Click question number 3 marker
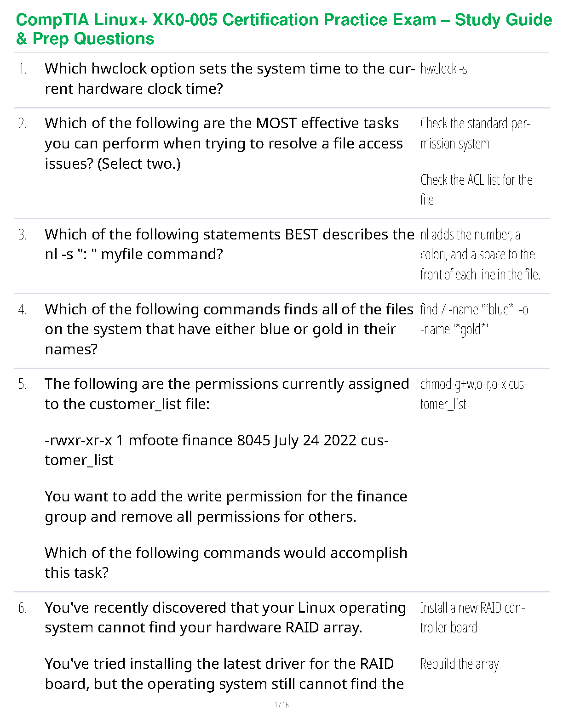The image size is (563, 728). point(23,235)
